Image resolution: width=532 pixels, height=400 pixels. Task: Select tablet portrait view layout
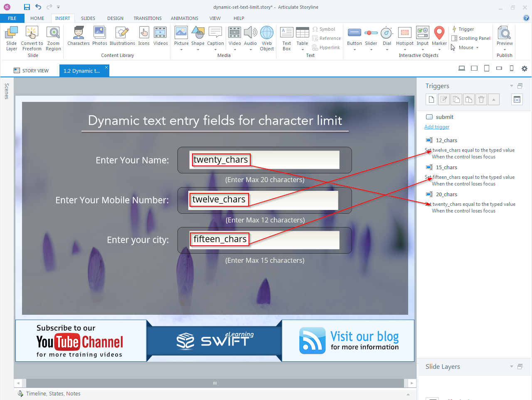click(487, 69)
